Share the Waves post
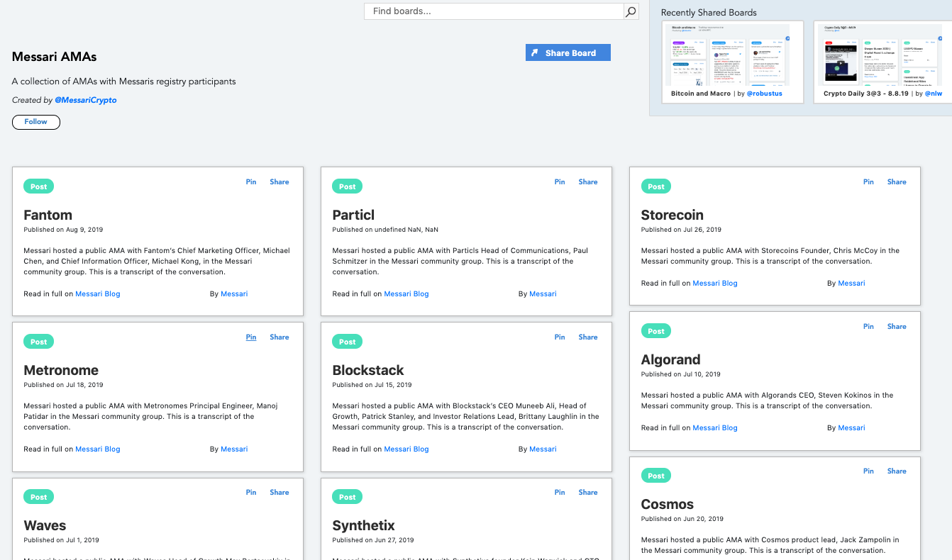This screenshot has width=952, height=560. 279,493
